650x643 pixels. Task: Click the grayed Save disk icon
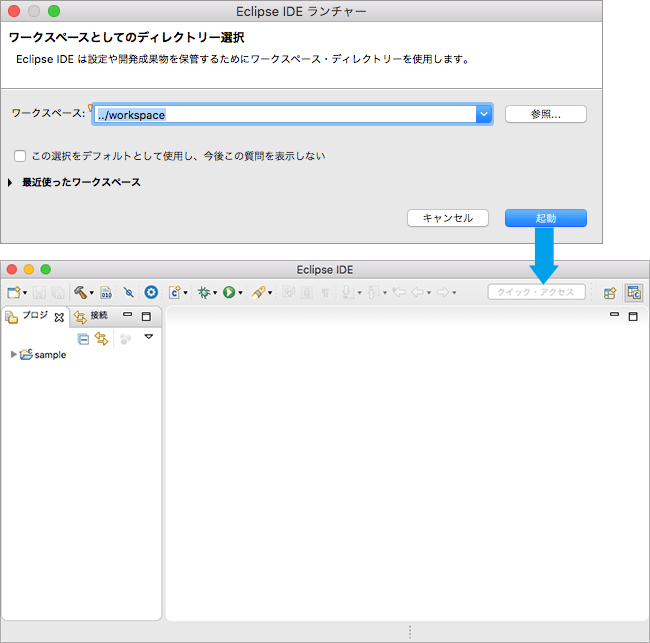[39, 293]
